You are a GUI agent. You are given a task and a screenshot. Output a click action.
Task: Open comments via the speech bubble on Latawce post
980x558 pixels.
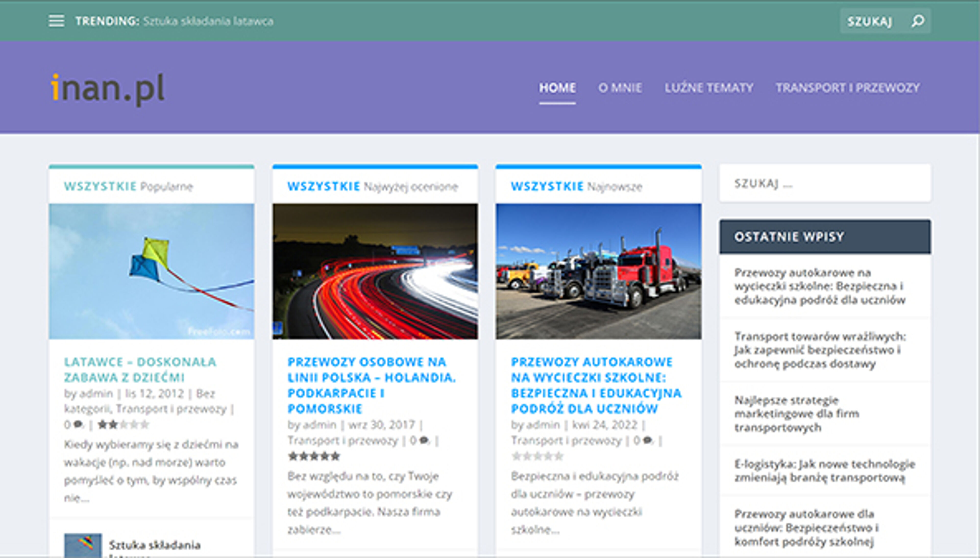(x=78, y=424)
